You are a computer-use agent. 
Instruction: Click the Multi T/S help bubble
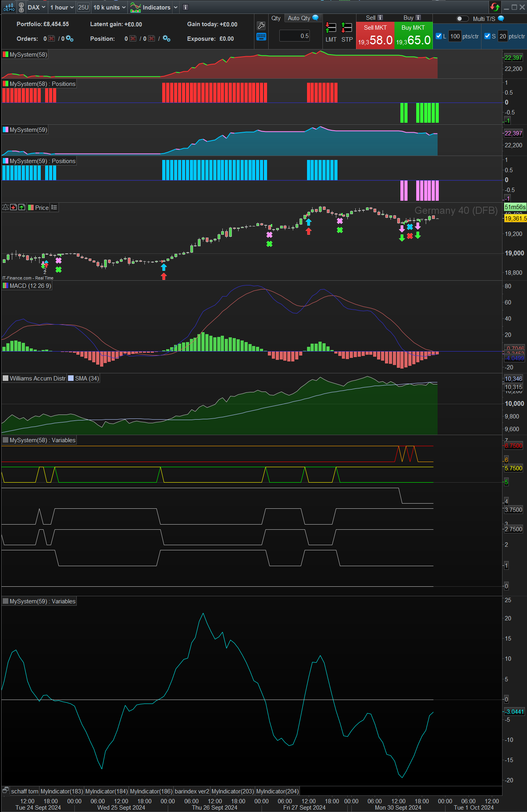501,19
